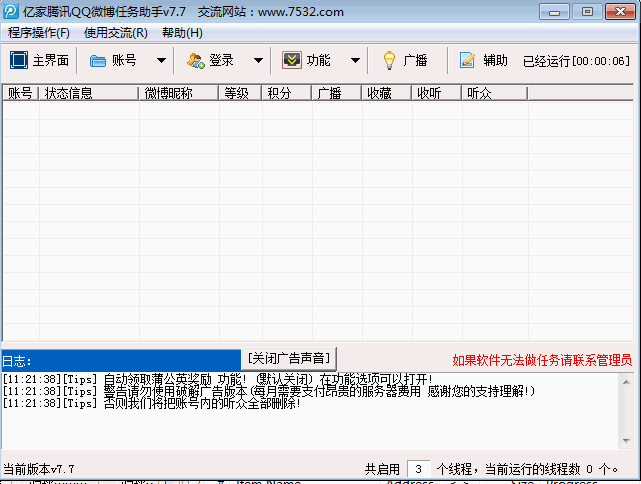Click red text 如果软件无法做任务请联系管理员
The width and height of the screenshot is (641, 484).
pos(542,360)
